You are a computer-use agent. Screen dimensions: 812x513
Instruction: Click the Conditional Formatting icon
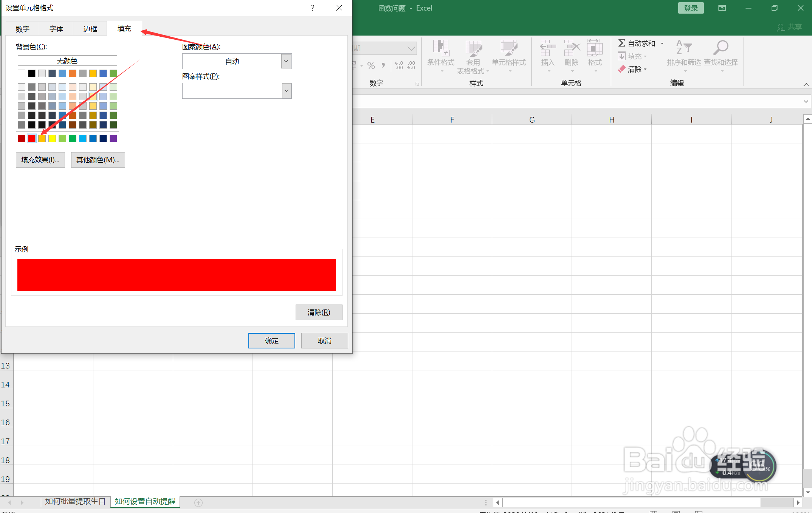pyautogui.click(x=440, y=48)
